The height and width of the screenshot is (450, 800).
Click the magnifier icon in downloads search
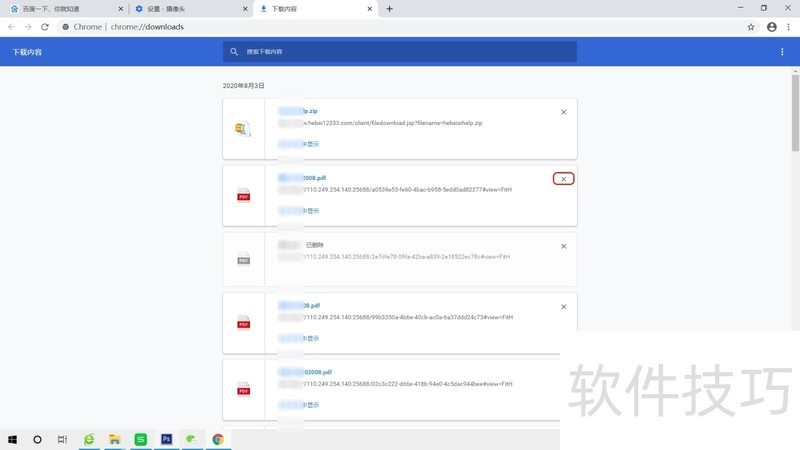(x=234, y=52)
